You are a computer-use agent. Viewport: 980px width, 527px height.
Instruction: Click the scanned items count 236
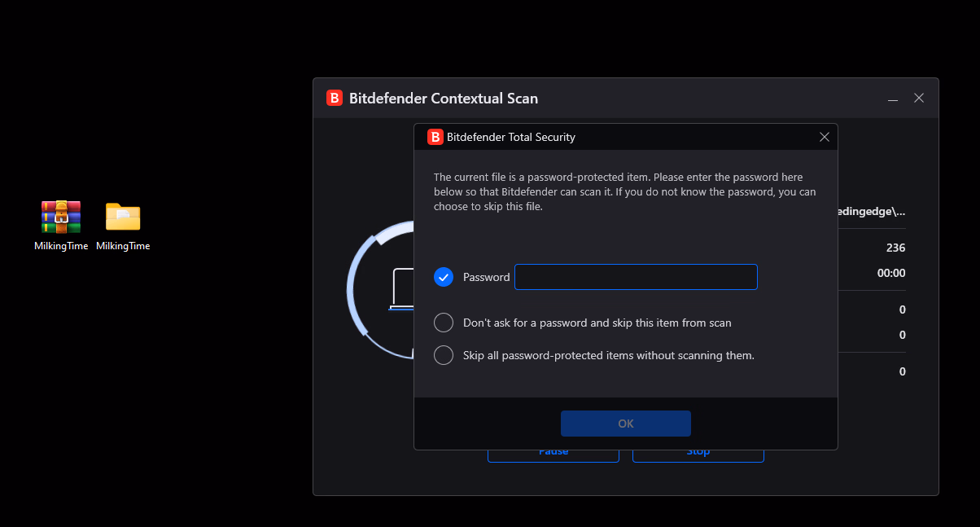coord(895,248)
